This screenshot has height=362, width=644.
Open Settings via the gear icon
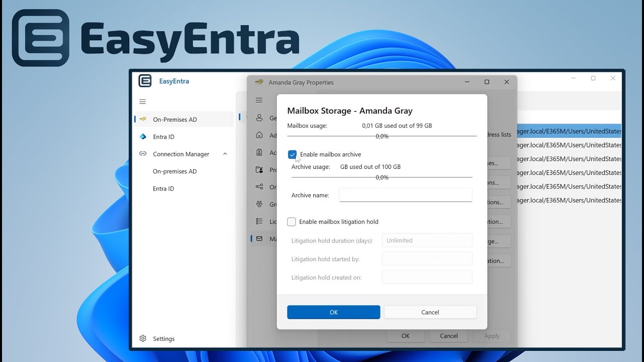[x=143, y=338]
